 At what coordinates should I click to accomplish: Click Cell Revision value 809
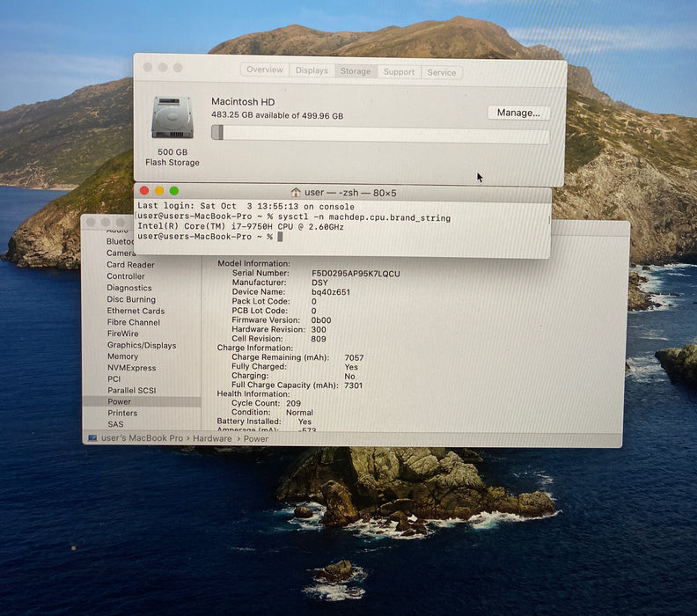319,339
